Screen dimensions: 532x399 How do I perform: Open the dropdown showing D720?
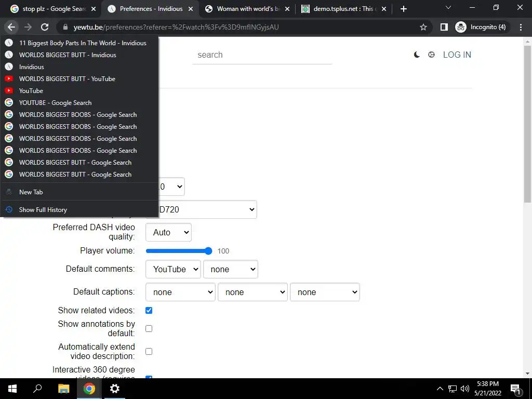[207, 209]
